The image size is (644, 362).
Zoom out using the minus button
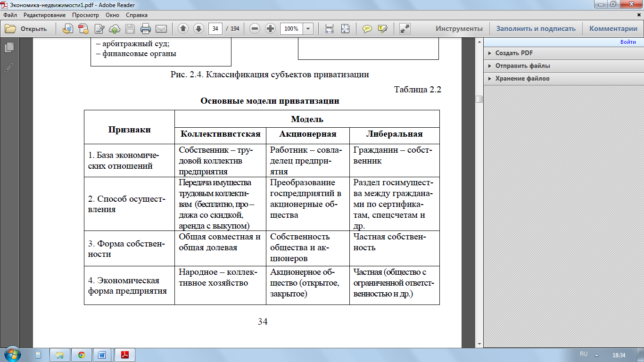(255, 29)
